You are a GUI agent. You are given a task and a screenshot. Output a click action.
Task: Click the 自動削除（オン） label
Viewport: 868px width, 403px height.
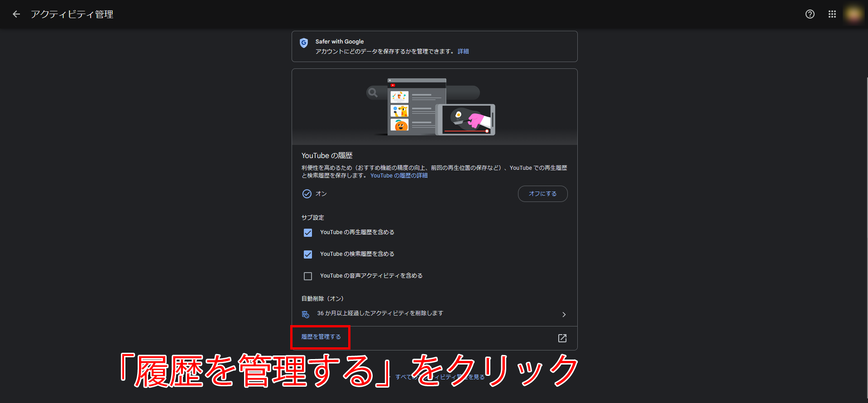pos(323,299)
